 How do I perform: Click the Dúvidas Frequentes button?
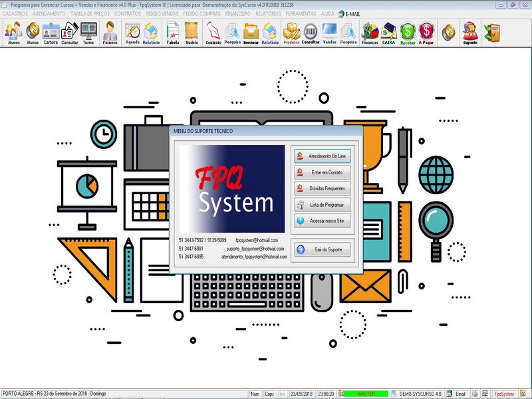tap(323, 188)
